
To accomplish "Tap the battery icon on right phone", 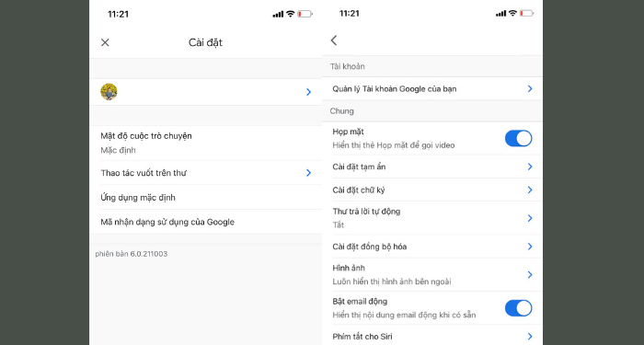I will click(x=526, y=14).
